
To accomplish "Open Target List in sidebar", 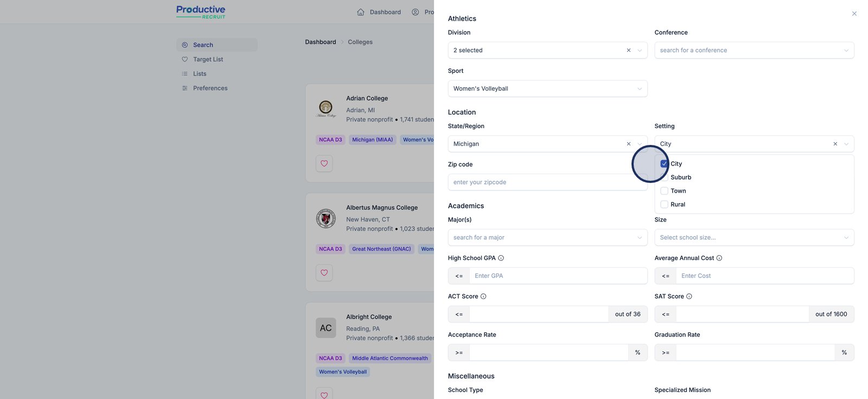I will [x=208, y=59].
